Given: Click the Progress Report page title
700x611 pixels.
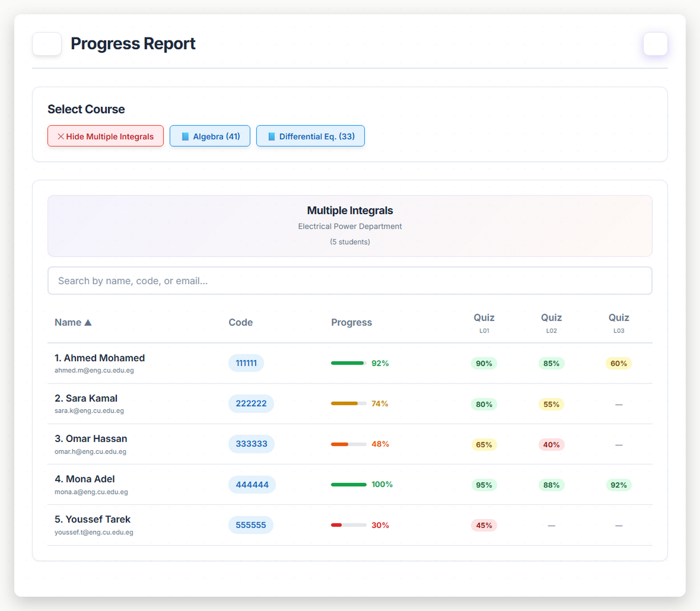Looking at the screenshot, I should click(133, 44).
